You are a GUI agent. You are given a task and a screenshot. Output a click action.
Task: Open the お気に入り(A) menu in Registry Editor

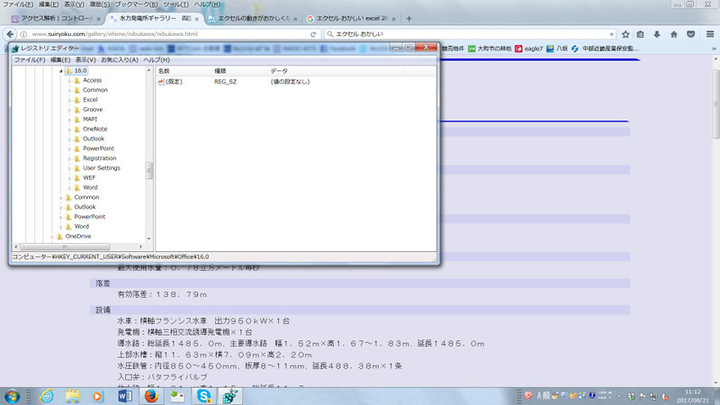(x=118, y=60)
